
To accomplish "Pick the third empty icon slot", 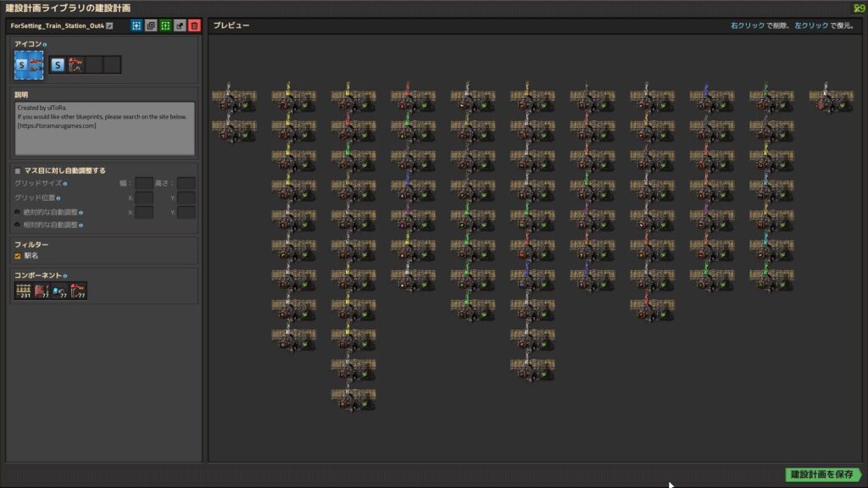I will point(94,64).
